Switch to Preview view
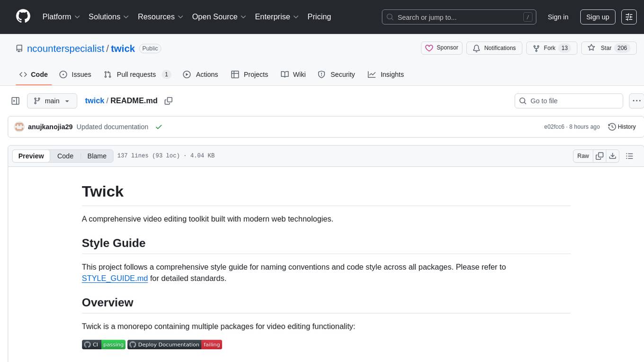644x362 pixels. [x=31, y=156]
